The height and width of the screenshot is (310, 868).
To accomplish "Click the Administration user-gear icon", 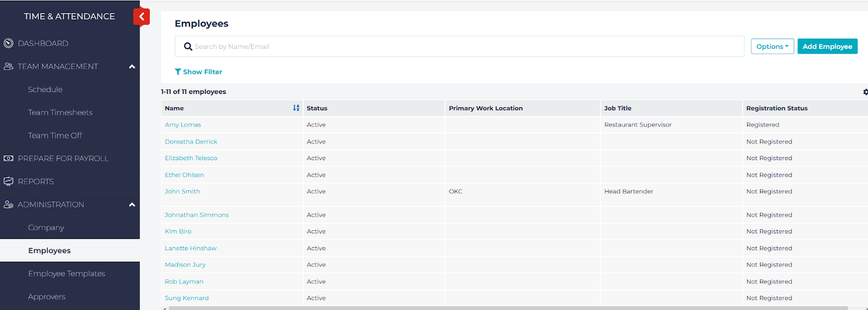I will [9, 205].
